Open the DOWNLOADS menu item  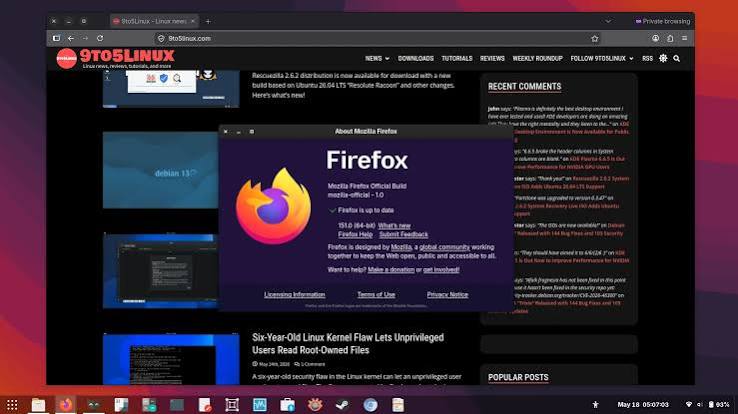click(x=416, y=58)
